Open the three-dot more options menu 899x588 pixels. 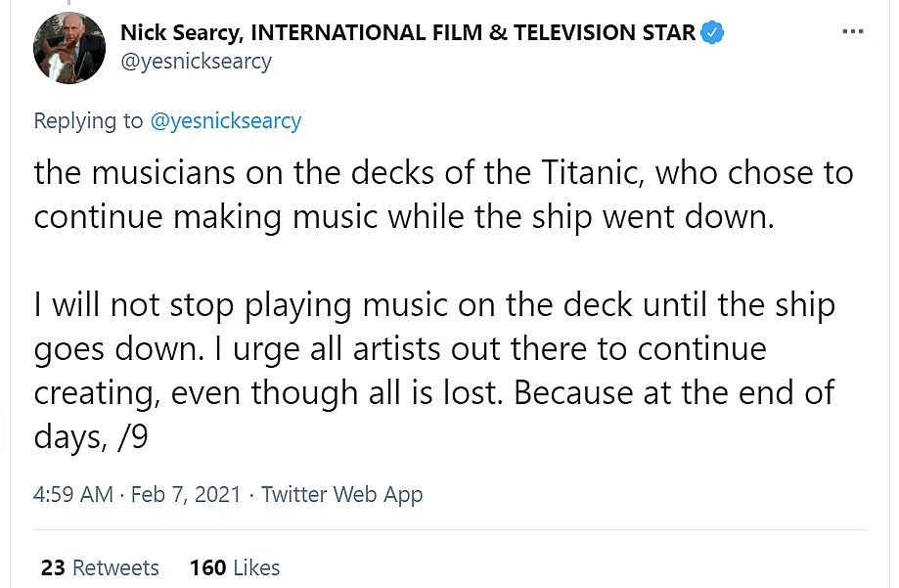point(852,31)
